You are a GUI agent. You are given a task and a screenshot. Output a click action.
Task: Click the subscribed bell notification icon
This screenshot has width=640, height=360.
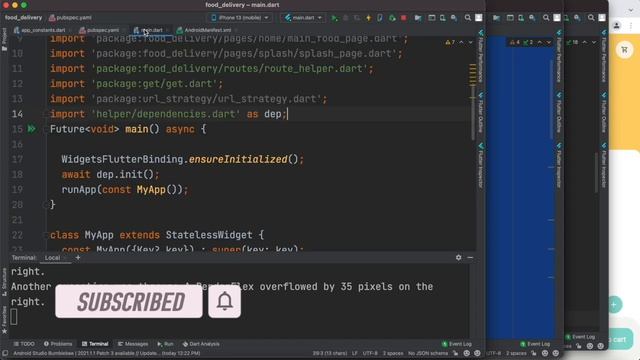coord(224,302)
